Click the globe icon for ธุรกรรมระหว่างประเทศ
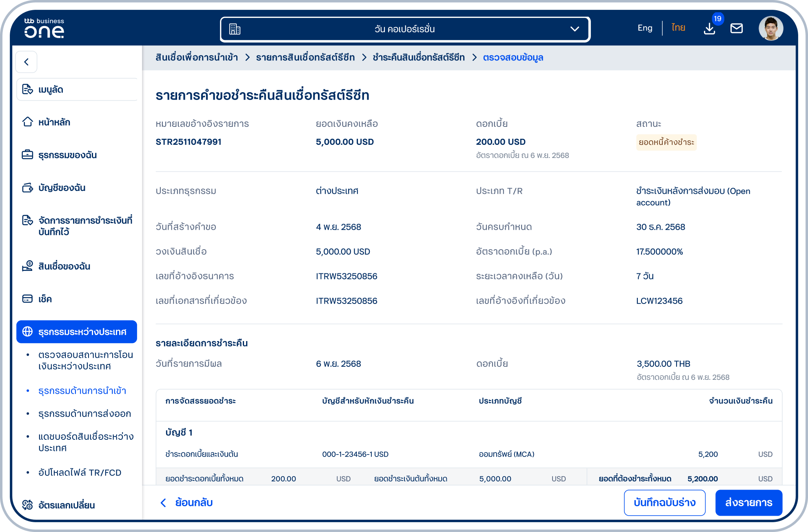 tap(27, 332)
